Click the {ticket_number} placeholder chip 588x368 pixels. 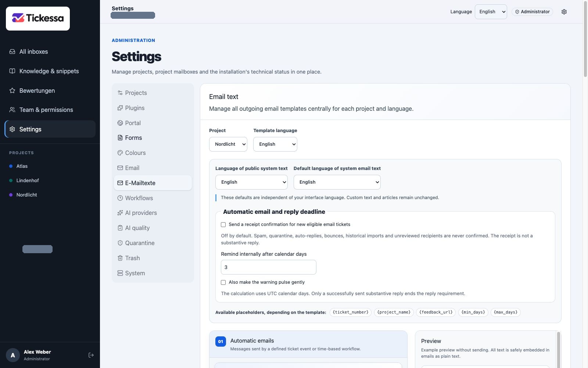[351, 312]
